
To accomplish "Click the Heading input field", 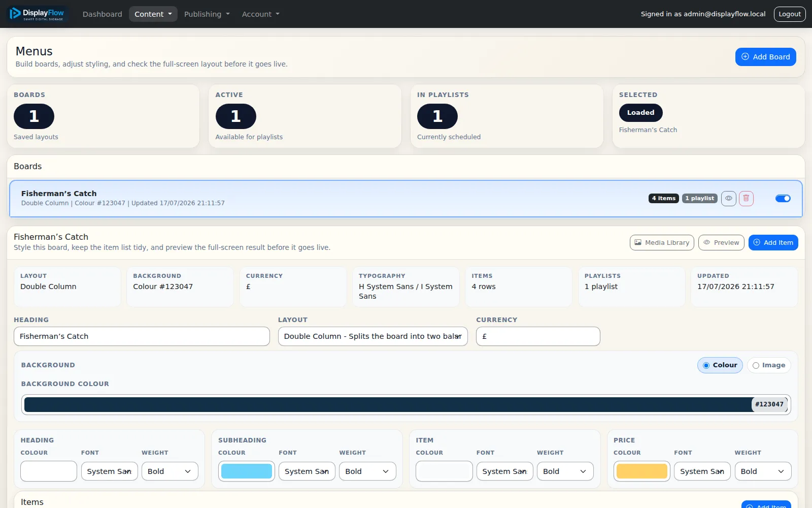I will tap(142, 336).
